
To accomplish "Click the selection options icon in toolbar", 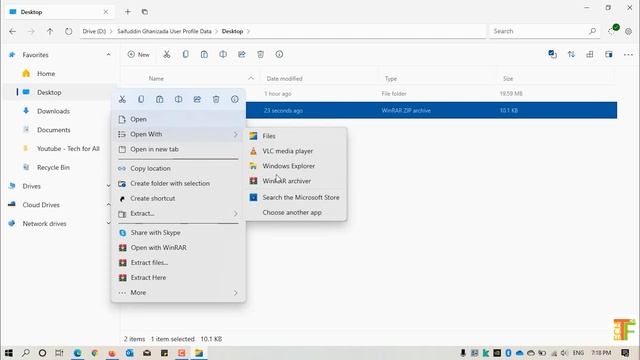I will 553,54.
